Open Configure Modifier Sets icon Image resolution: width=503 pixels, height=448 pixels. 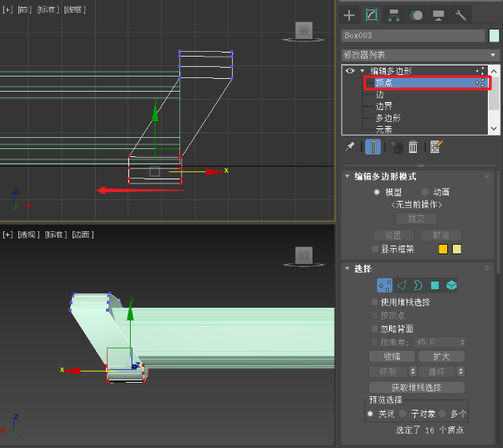(436, 147)
